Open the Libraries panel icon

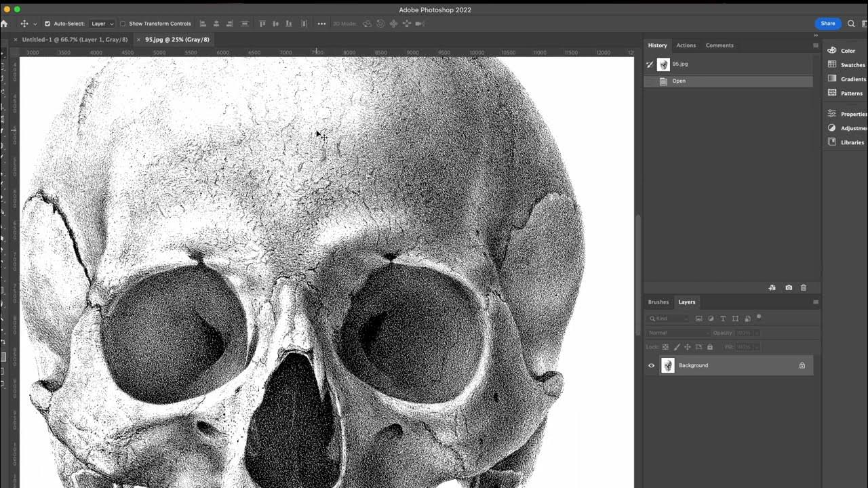point(832,142)
